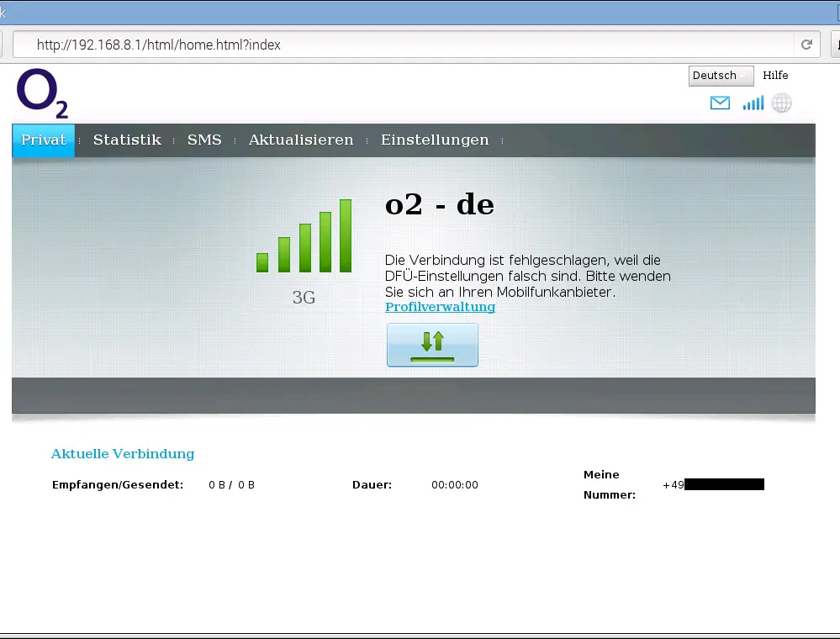The width and height of the screenshot is (840, 639).
Task: Open the Hilfe link
Action: pyautogui.click(x=775, y=76)
